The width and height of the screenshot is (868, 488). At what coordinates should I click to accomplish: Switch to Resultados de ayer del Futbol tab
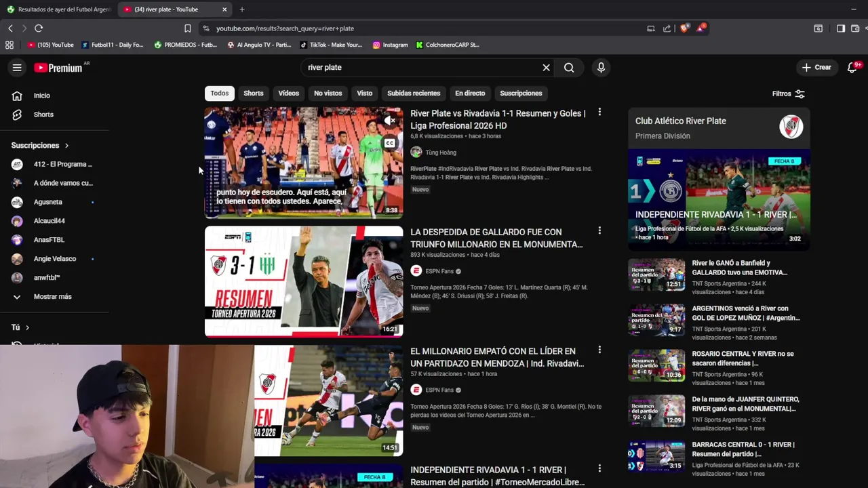coord(59,9)
